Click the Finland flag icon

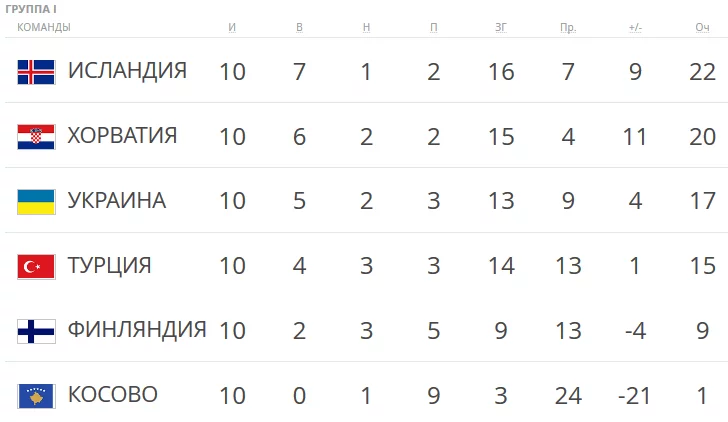[x=36, y=331]
